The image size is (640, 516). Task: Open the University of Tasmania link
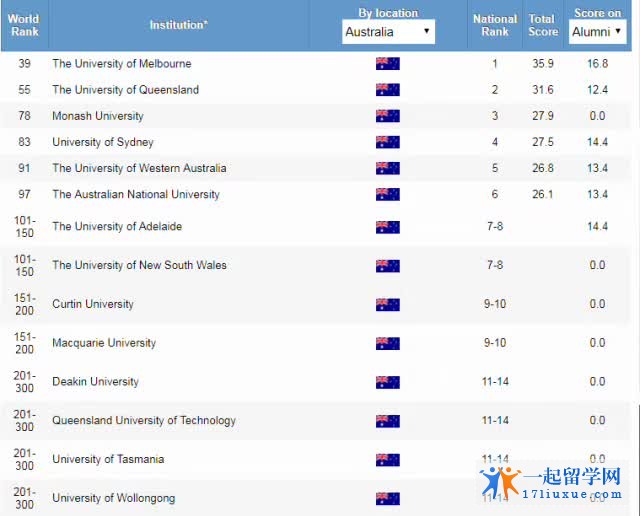click(x=108, y=459)
